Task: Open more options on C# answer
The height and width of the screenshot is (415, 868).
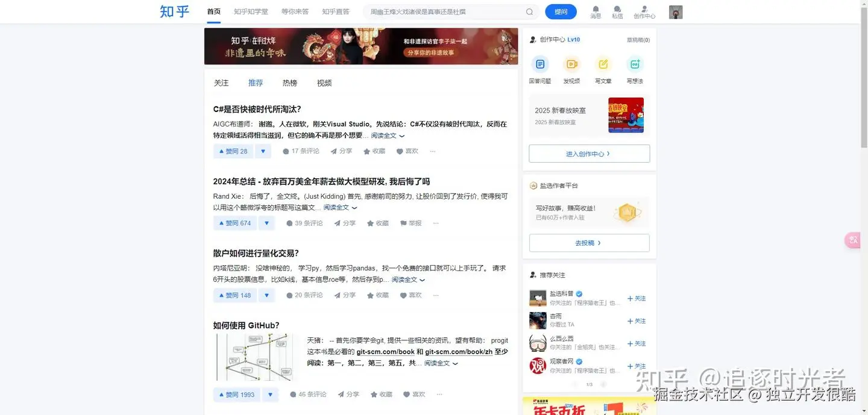Action: click(432, 151)
